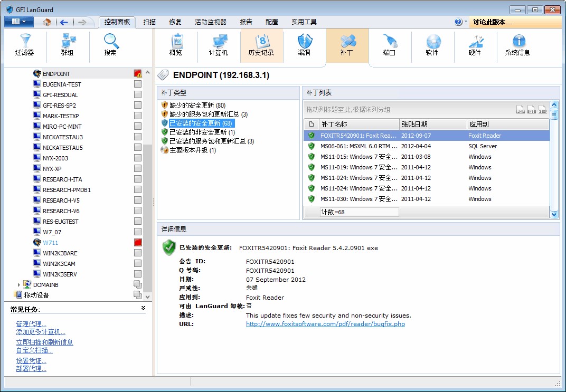Open the 硬件 hardware icon

point(475,41)
